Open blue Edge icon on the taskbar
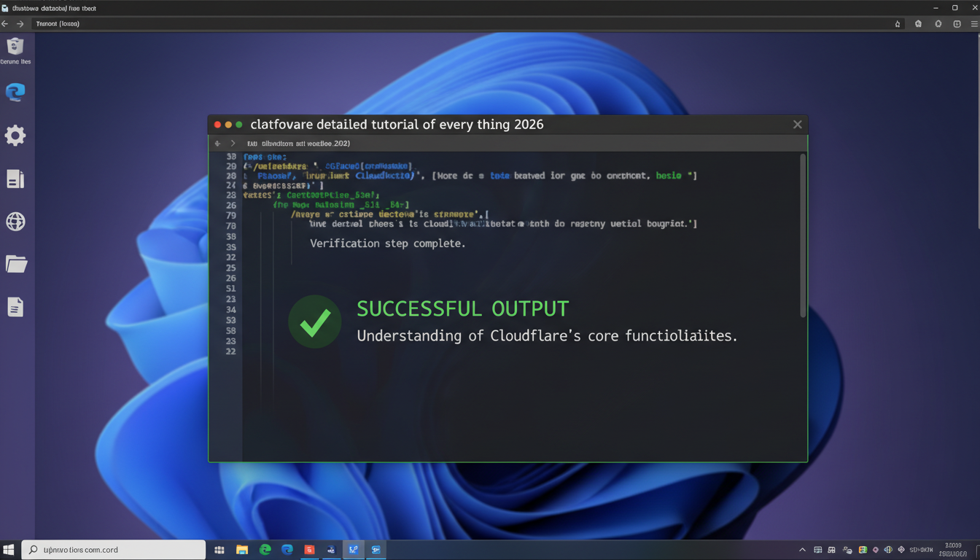980x560 pixels. tap(287, 550)
